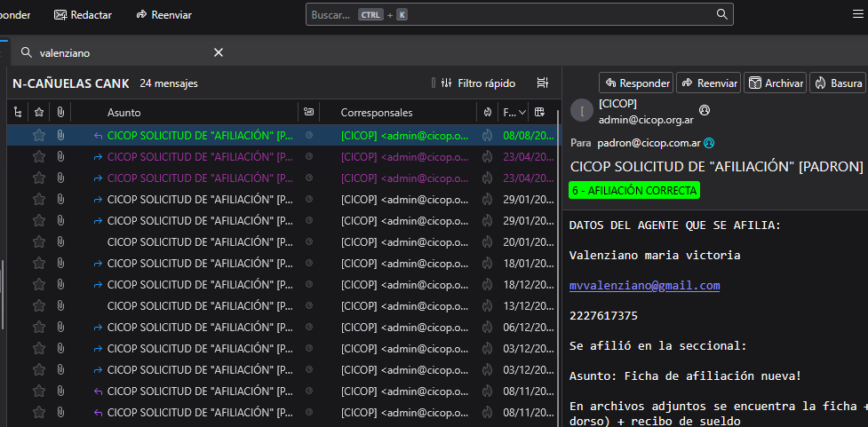Click address book icon beside padron@cicop.com.ar
The height and width of the screenshot is (427, 868).
(709, 142)
